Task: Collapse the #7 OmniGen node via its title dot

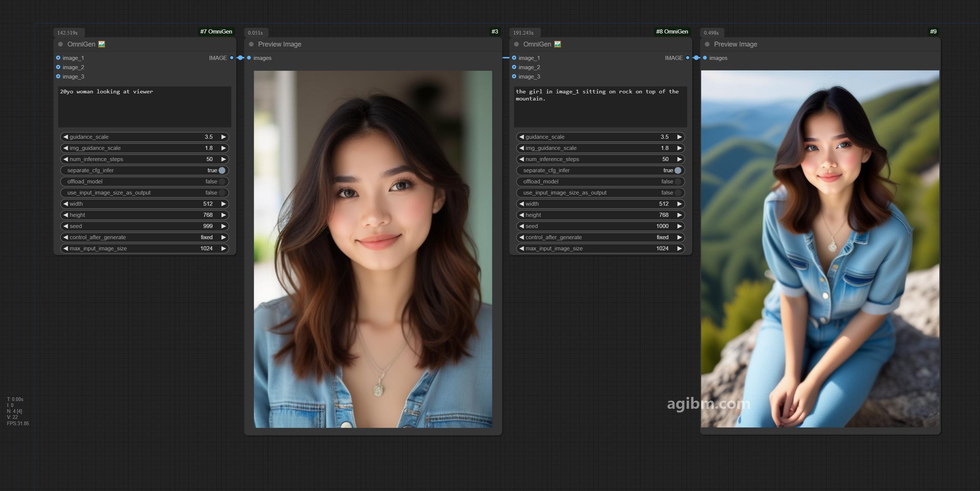Action: coord(61,44)
